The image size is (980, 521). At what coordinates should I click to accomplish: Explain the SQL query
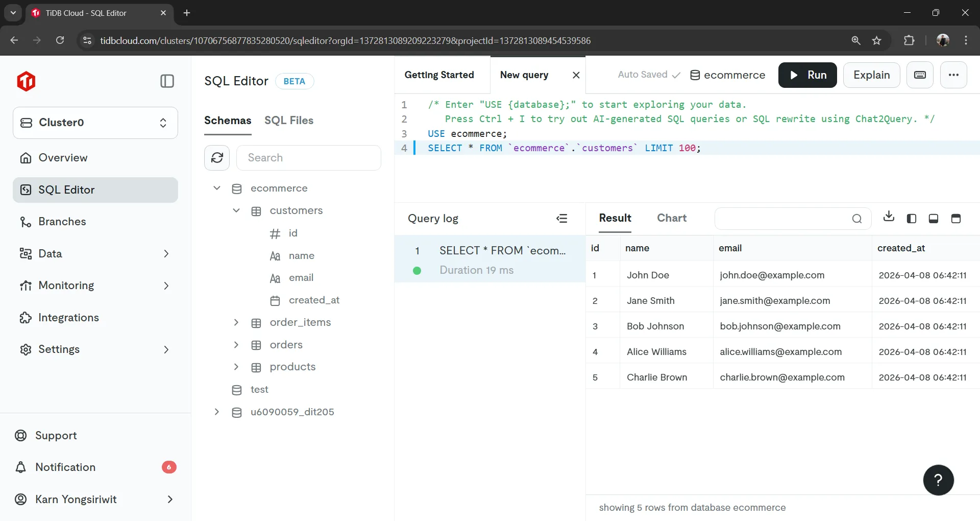pyautogui.click(x=871, y=75)
